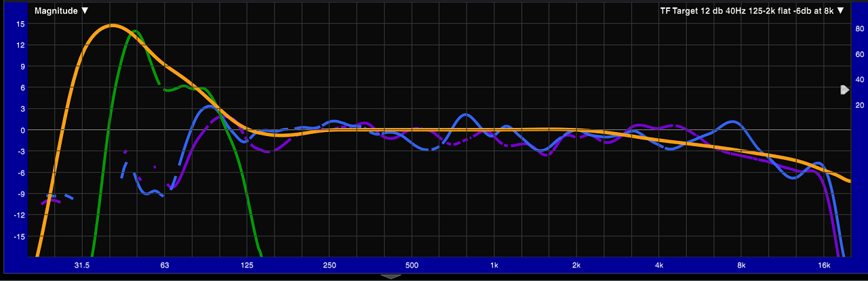Click the 250 Hz frequency axis label
This screenshot has height=281, width=868.
(x=330, y=265)
